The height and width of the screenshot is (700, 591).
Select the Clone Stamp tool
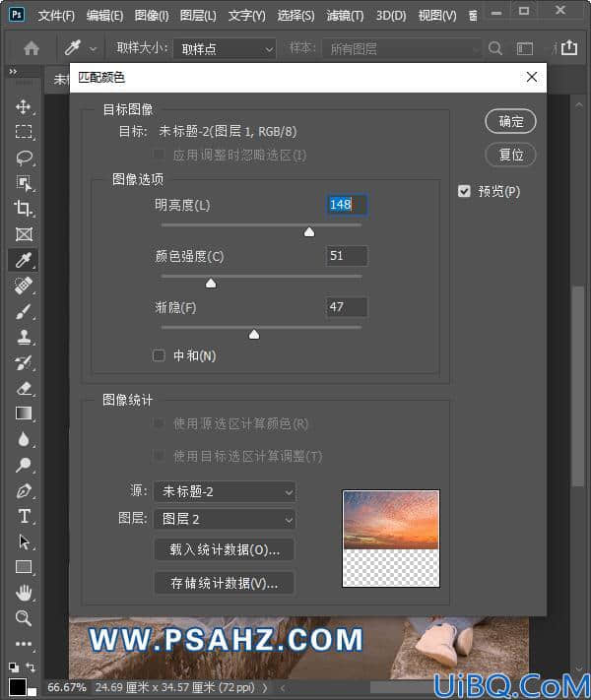24,337
